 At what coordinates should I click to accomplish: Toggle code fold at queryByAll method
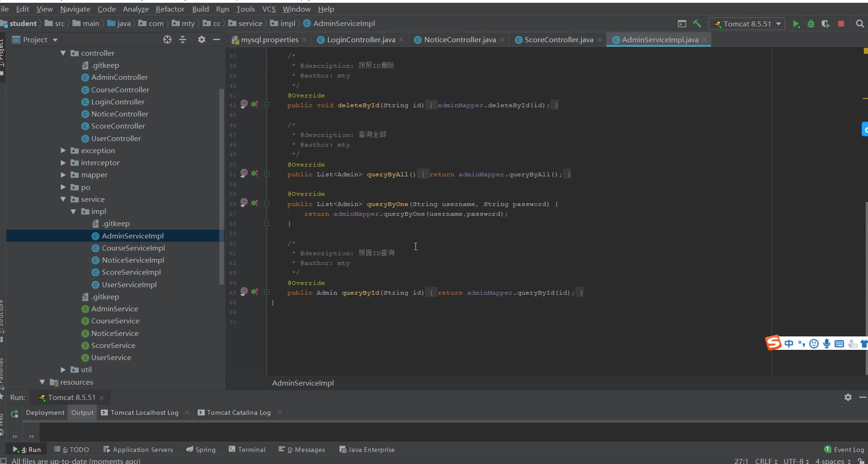267,174
